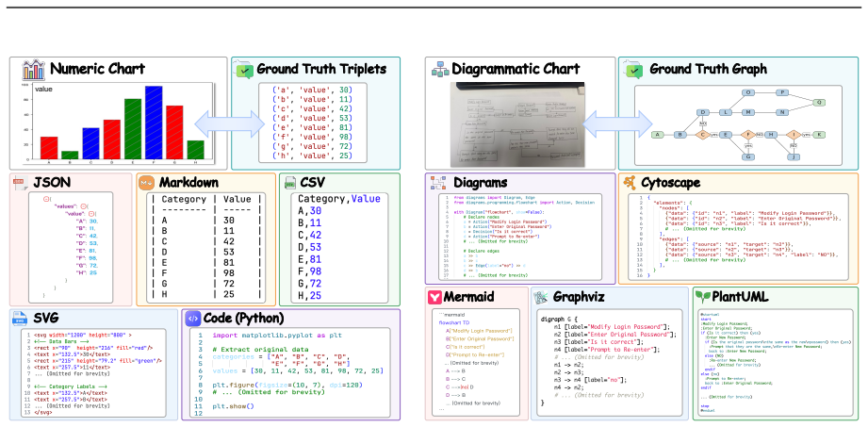Screen dimensions: 868x427
Task: Click the Ground Truth Triplets checkmark icon
Action: (243, 71)
